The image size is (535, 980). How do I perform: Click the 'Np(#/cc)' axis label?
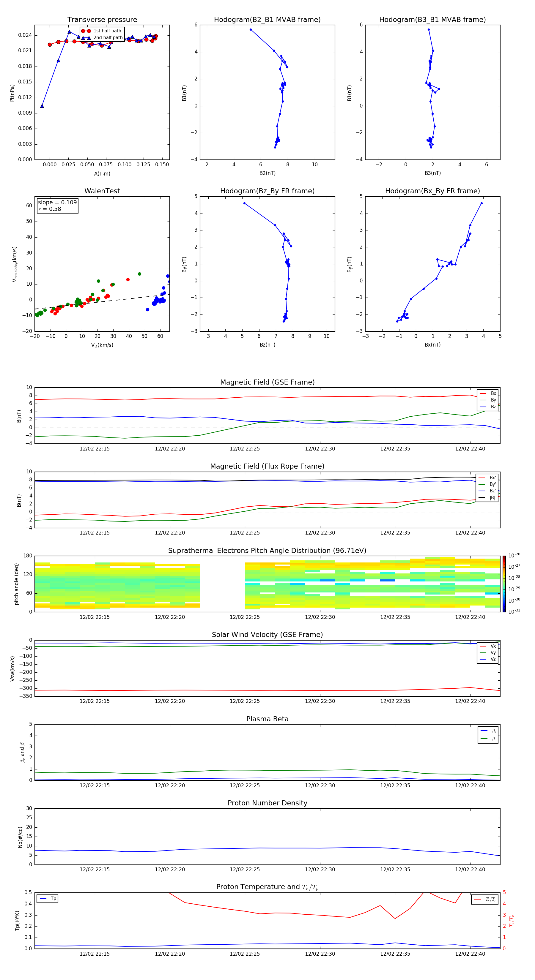point(20,837)
